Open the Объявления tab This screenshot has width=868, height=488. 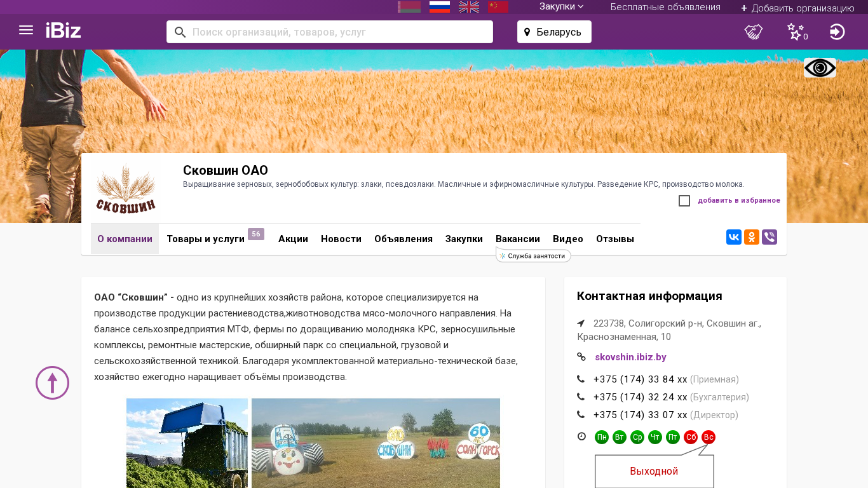403,239
